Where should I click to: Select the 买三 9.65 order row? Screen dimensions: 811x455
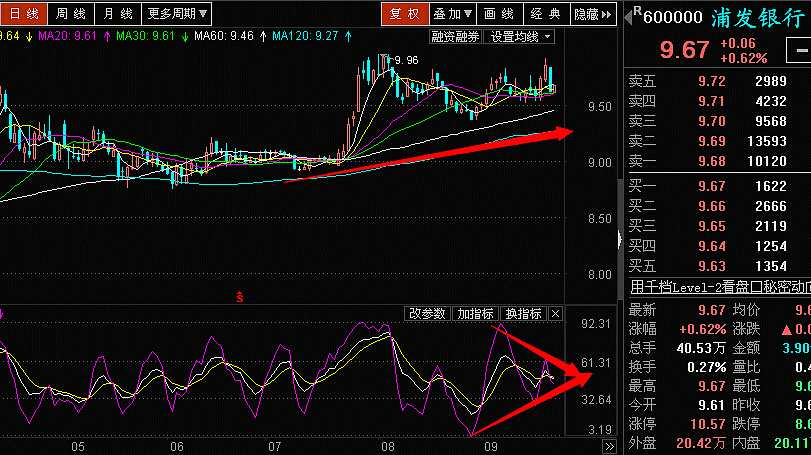(717, 226)
